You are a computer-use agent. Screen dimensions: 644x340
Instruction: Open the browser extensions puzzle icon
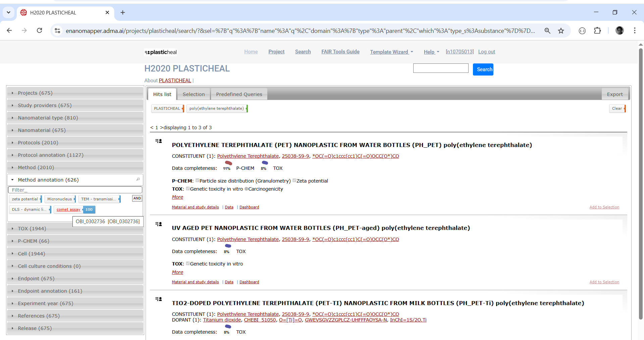pyautogui.click(x=597, y=31)
